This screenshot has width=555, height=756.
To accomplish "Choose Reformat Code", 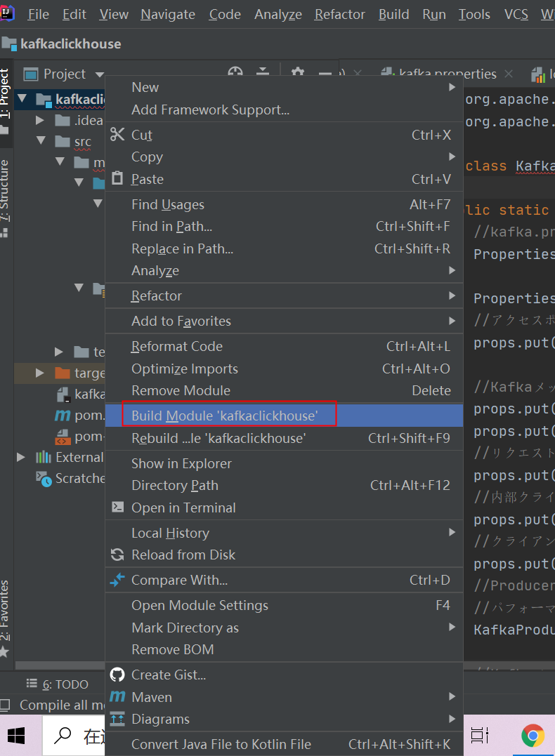I will tap(284, 346).
